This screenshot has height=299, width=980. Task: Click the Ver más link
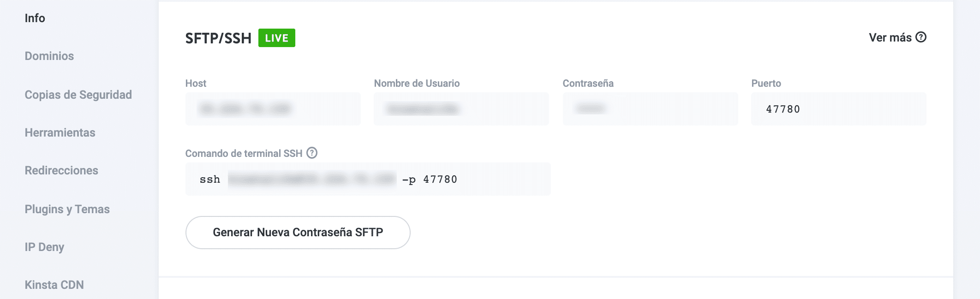[x=890, y=37]
